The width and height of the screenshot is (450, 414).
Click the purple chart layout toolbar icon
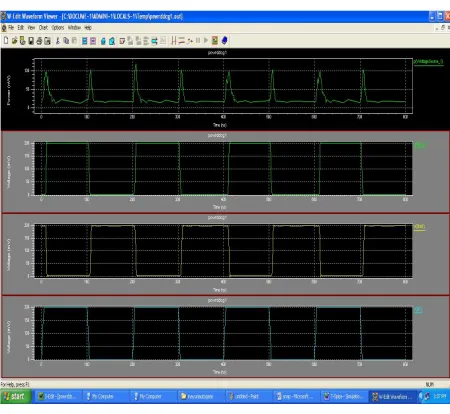coord(93,41)
